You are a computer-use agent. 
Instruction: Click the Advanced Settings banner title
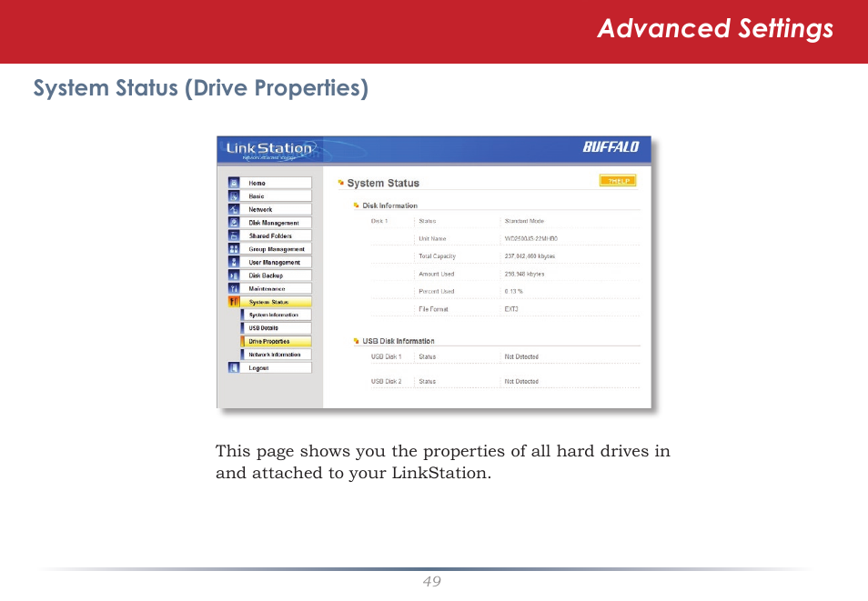click(715, 29)
